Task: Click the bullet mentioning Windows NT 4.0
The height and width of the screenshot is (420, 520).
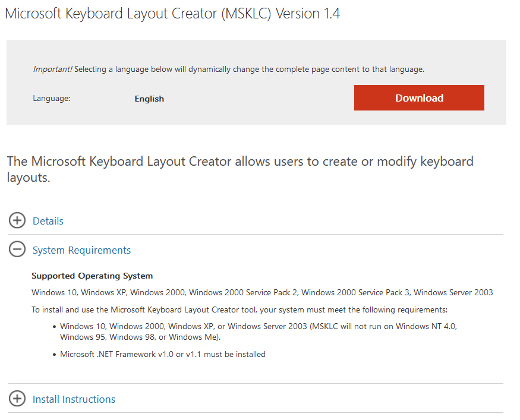Action: (x=259, y=331)
